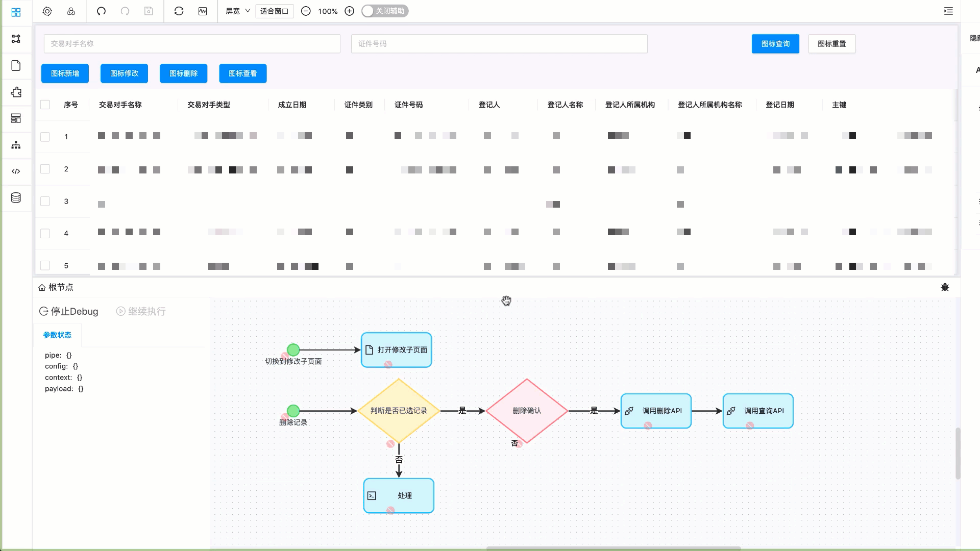
Task: Open the grid dashboard sidebar icon
Action: [x=16, y=12]
